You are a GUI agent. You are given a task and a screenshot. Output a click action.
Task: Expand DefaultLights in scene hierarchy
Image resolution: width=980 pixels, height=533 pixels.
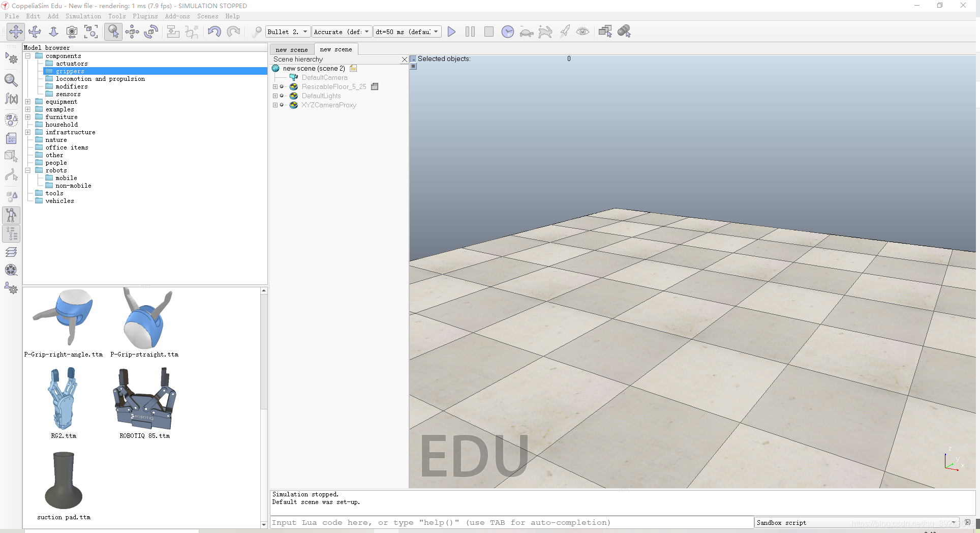[275, 96]
